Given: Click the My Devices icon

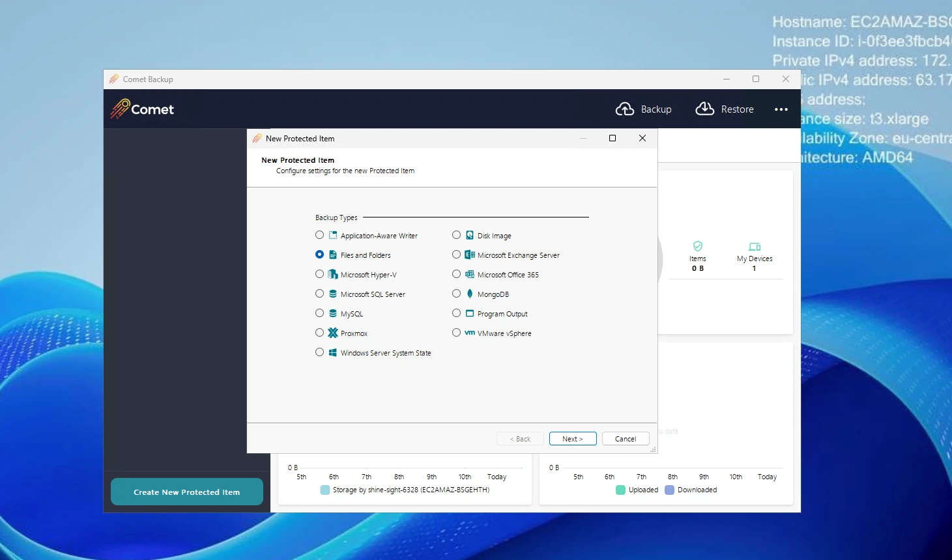Looking at the screenshot, I should (755, 247).
